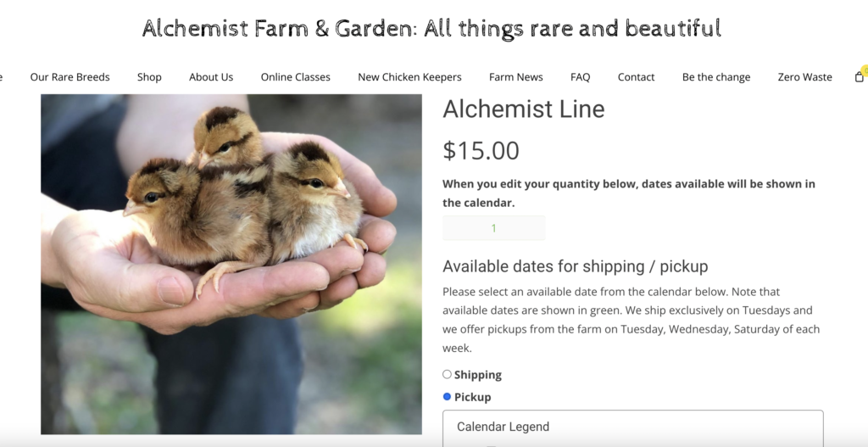Open the Be the change page
Viewport: 868px width, 447px height.
coord(715,77)
